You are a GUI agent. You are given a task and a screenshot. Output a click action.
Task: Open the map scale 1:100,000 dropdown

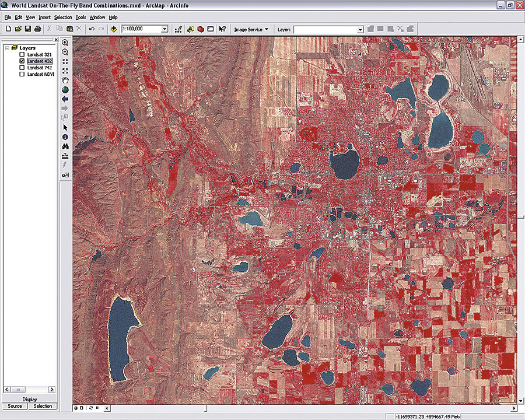[164, 29]
